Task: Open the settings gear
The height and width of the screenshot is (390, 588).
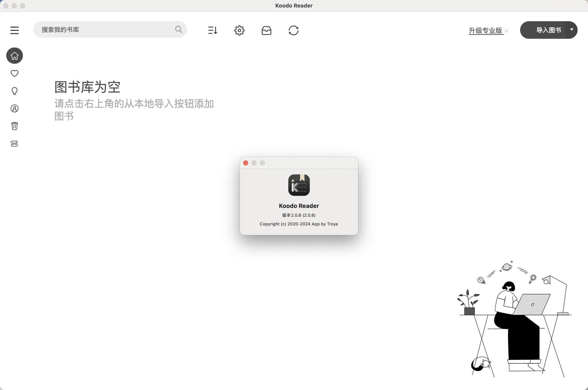Action: tap(239, 30)
